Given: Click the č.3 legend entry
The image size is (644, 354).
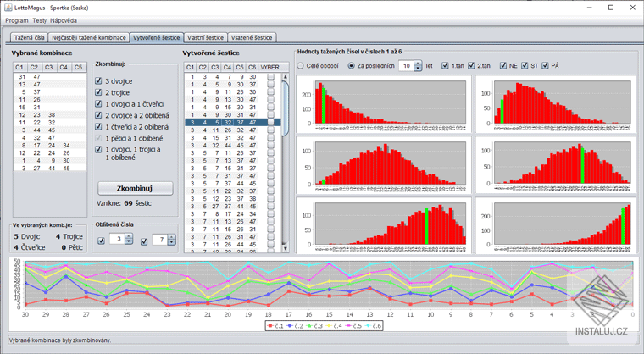Looking at the screenshot, I should [x=314, y=326].
